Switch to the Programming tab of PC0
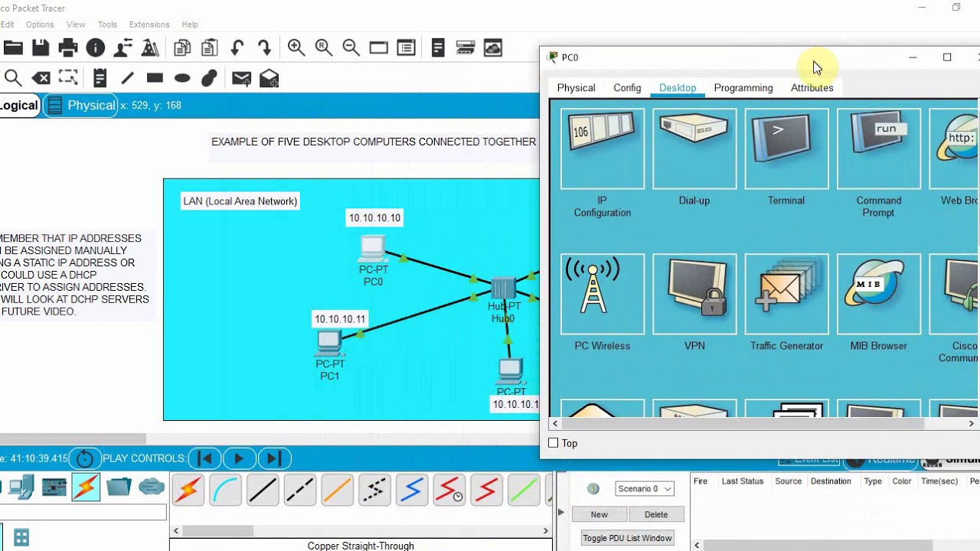980x551 pixels. (743, 88)
